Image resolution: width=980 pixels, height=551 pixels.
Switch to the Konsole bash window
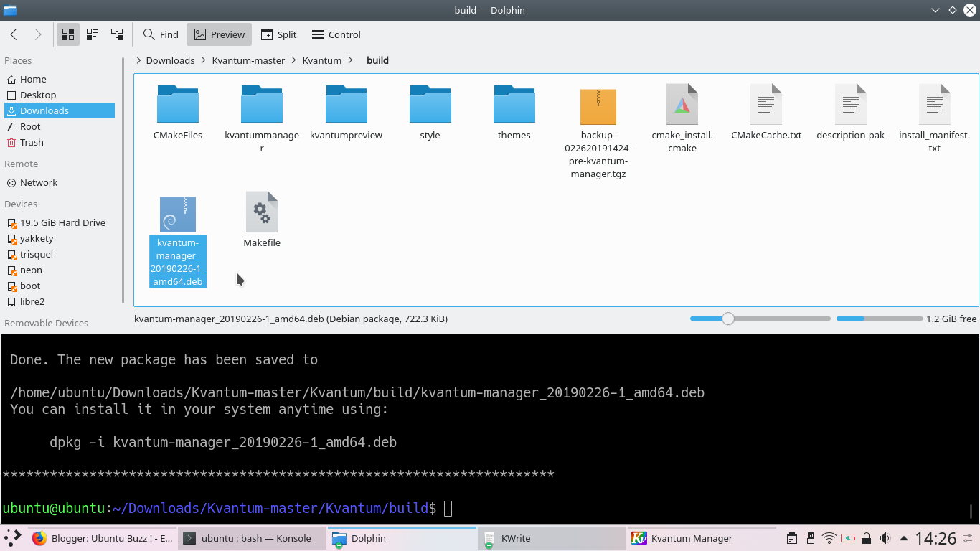(x=251, y=538)
